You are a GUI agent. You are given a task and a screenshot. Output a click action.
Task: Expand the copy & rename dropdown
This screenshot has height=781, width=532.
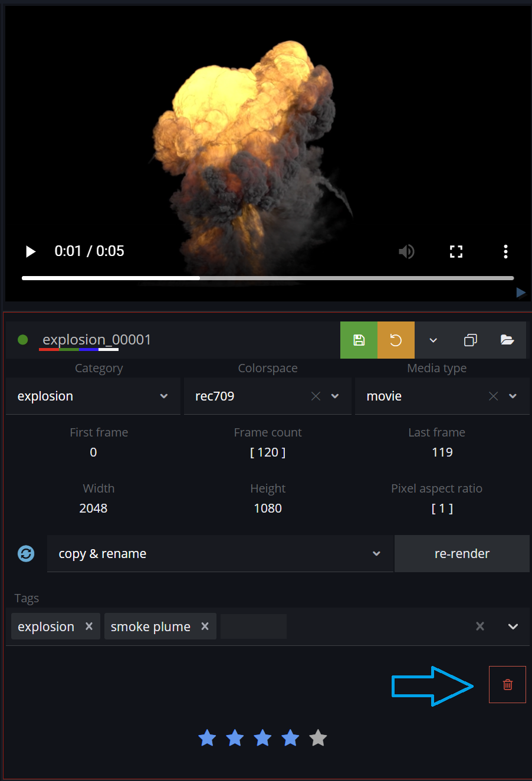pos(376,553)
